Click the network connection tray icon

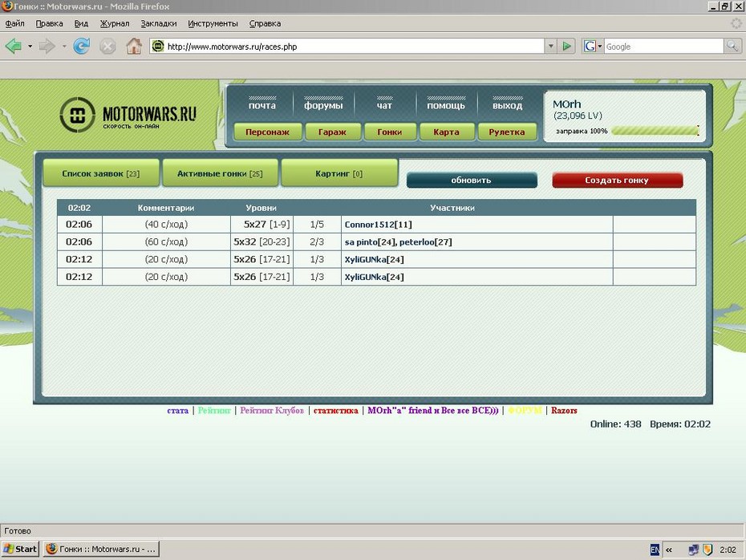coord(692,550)
